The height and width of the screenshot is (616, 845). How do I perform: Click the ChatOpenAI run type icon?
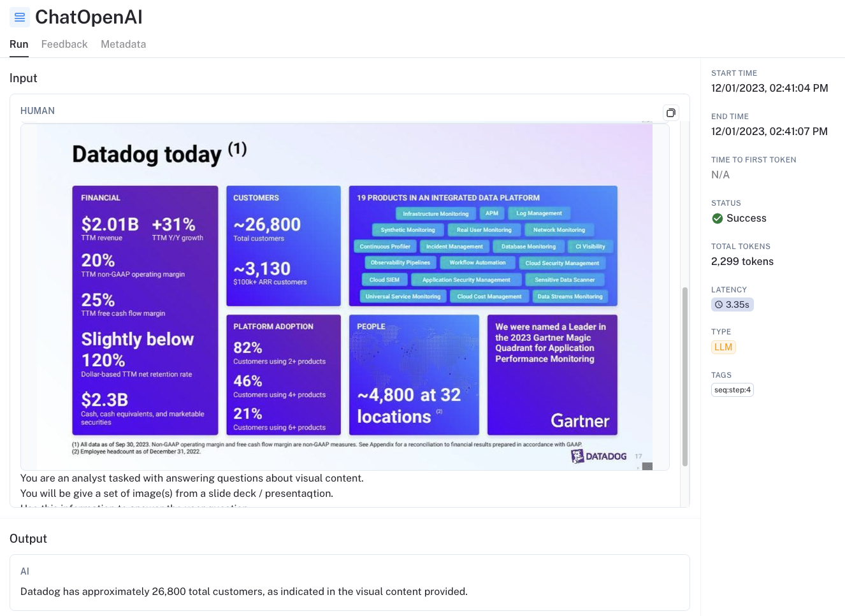click(20, 17)
